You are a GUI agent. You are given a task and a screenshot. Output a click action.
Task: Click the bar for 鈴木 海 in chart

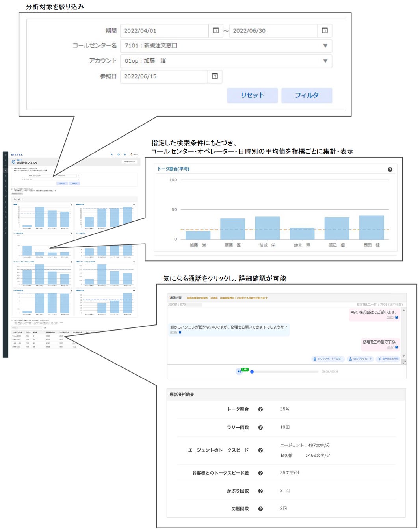coord(302,234)
